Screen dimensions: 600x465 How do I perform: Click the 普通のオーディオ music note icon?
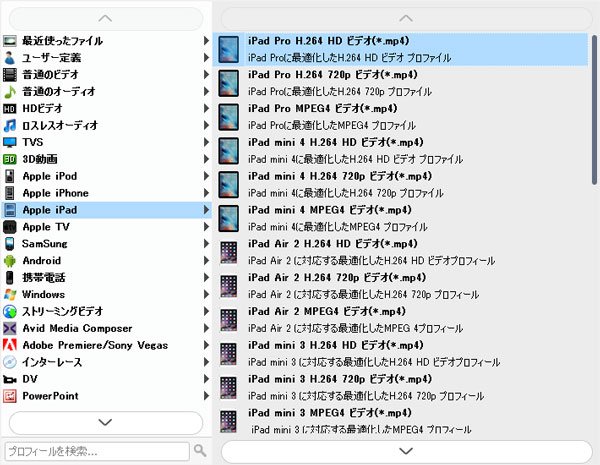tap(10, 91)
